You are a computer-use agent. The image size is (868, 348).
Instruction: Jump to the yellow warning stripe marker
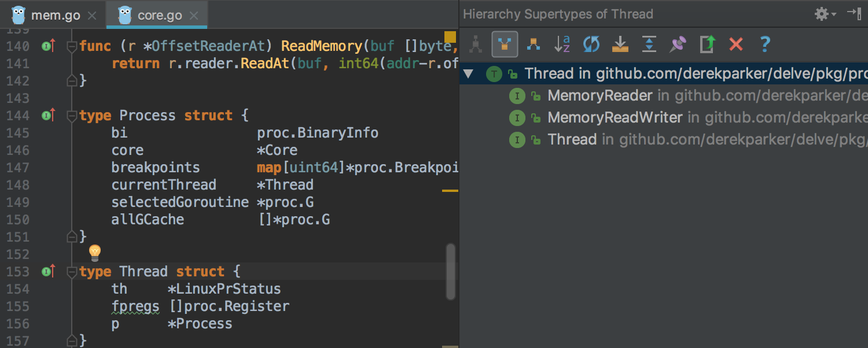point(450,190)
